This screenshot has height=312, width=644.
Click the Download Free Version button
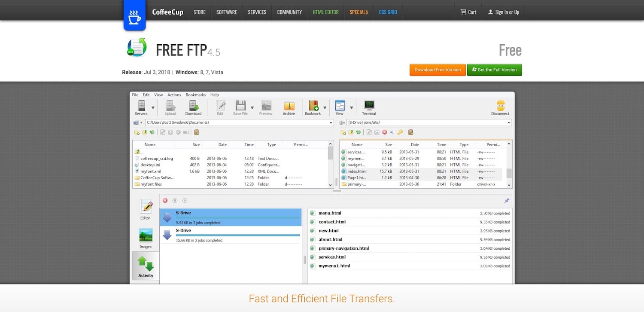coord(437,70)
